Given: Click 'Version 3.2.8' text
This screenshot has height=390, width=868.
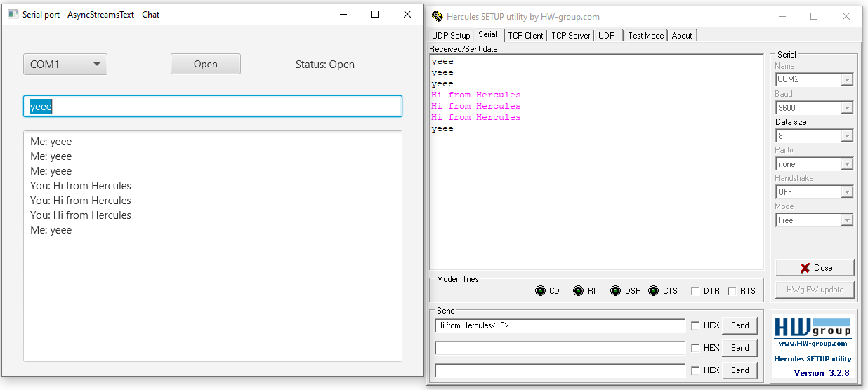Looking at the screenshot, I should tap(821, 373).
